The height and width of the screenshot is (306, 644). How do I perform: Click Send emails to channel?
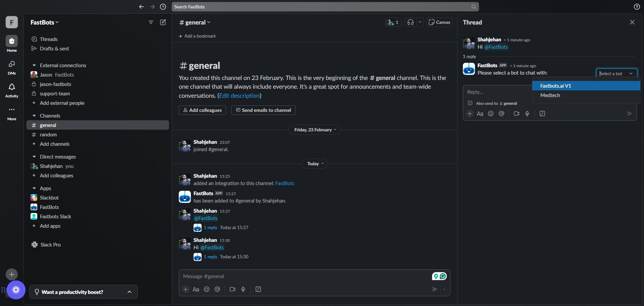coord(263,110)
